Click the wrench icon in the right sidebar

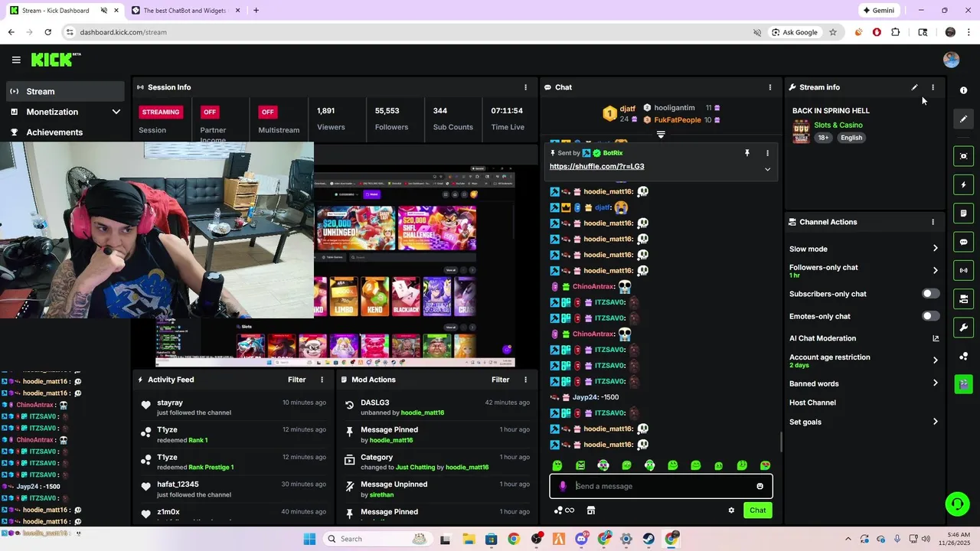(x=963, y=328)
